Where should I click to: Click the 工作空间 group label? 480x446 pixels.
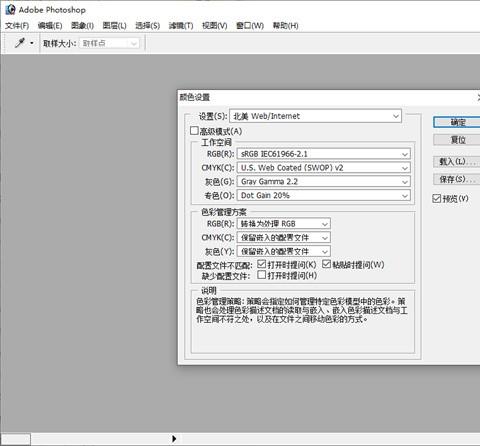(216, 142)
